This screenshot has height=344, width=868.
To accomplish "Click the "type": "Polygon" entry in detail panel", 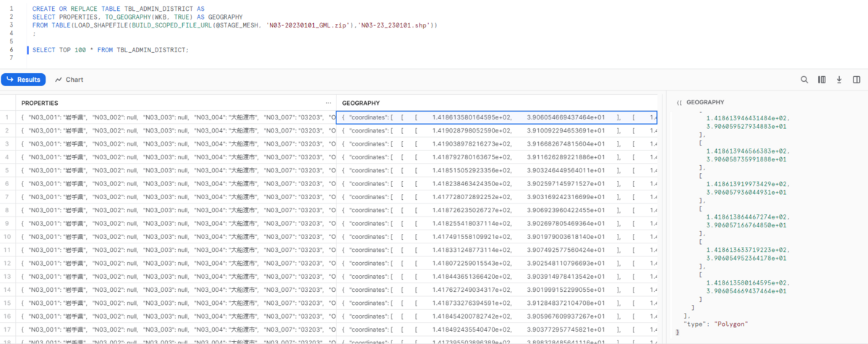I will click(x=715, y=324).
